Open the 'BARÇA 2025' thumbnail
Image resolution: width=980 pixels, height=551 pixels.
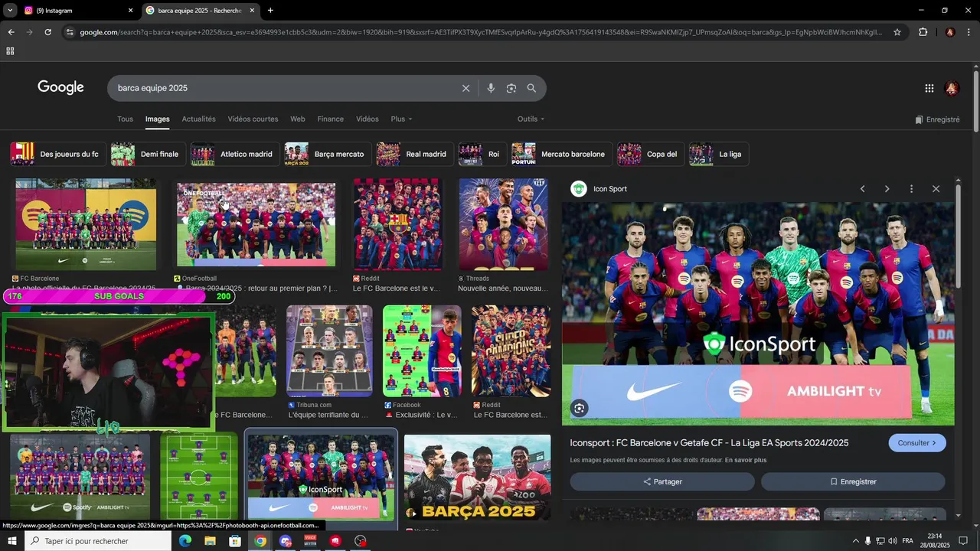point(477,478)
